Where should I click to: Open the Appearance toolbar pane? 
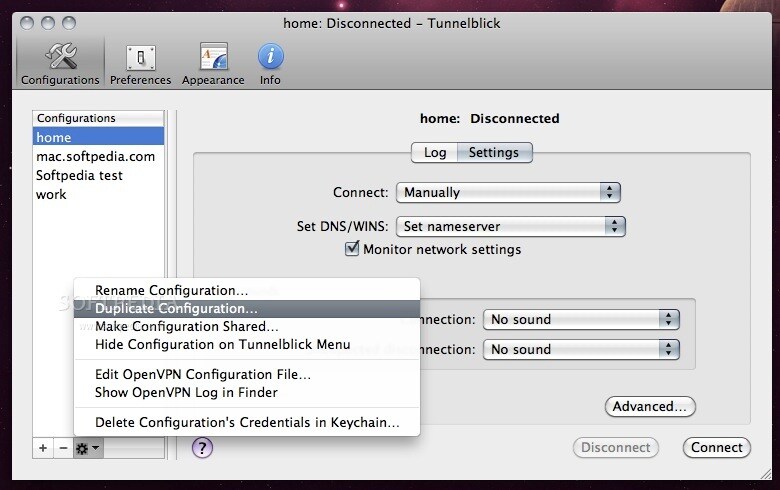tap(213, 64)
